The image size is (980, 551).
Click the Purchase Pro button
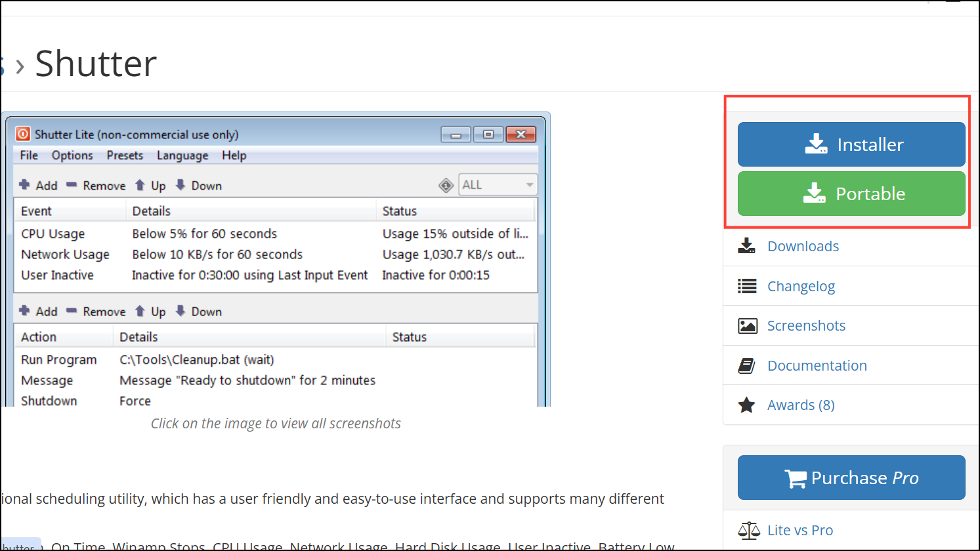coord(851,478)
